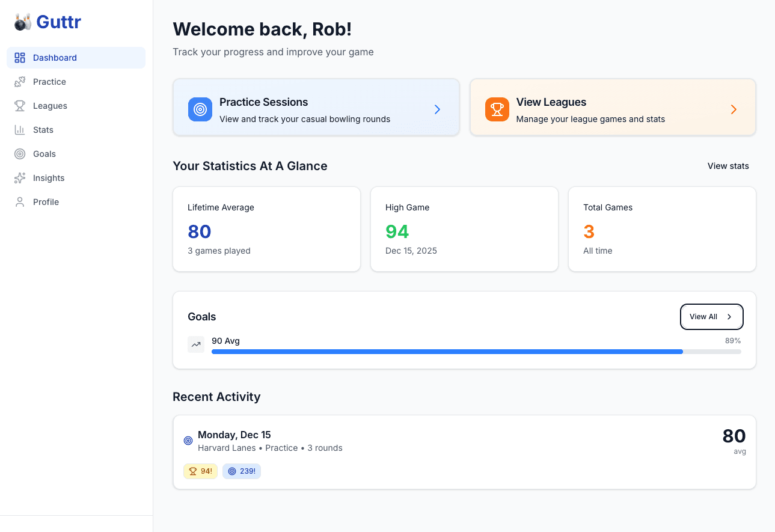The height and width of the screenshot is (532, 775).
Task: Click the trending-arrow icon beside 90 Avg goal
Action: [195, 344]
